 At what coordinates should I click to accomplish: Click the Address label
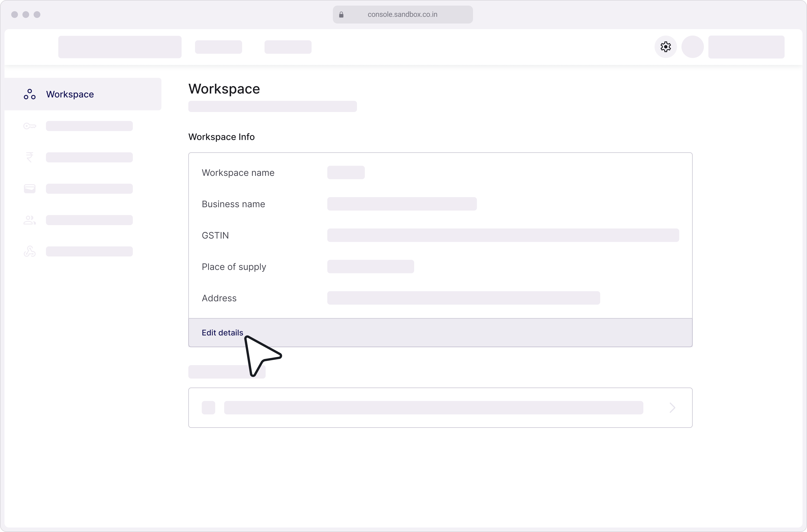click(219, 298)
